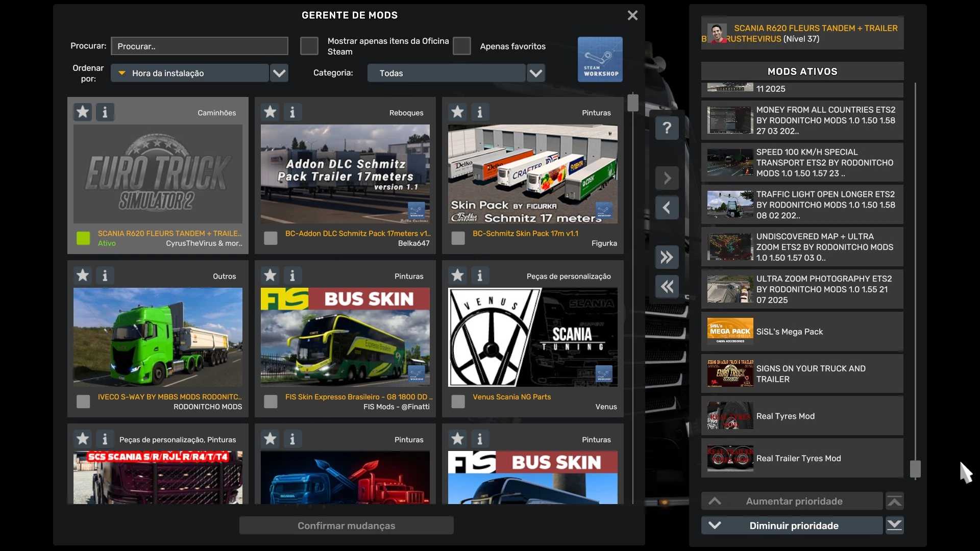Star the IVECO S-WAY mod as favorite

[x=83, y=275]
